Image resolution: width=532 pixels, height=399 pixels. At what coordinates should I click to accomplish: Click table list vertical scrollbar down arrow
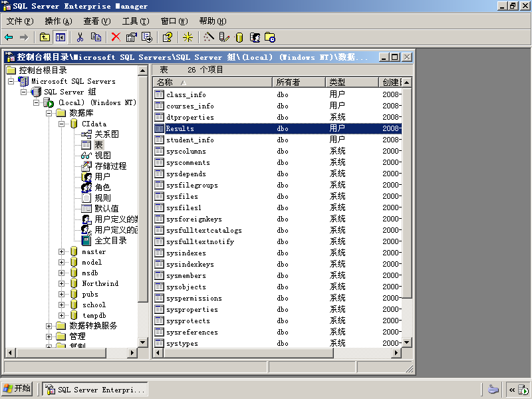(407, 342)
